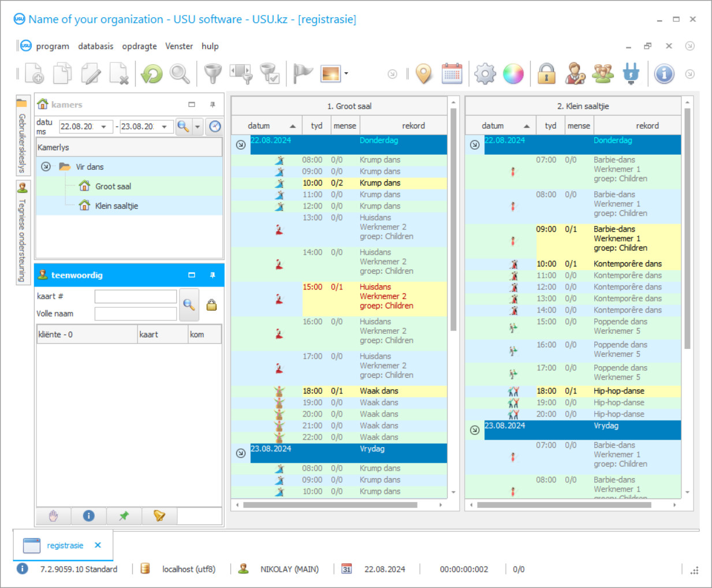The height and width of the screenshot is (588, 712).
Task: Click the blue info icon in toolbar
Action: [664, 74]
